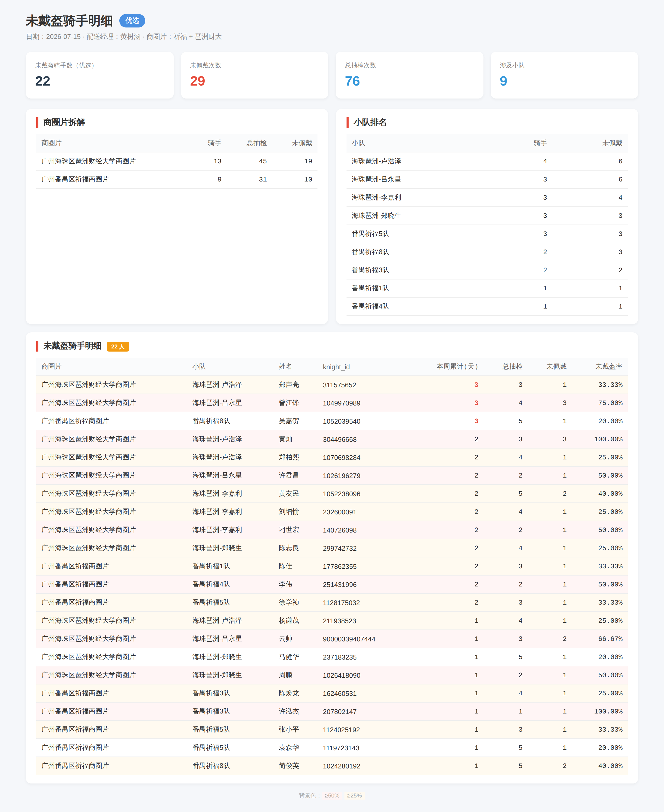Click 广州番禺区祈福商圈片 row in 商圈片拆解 table
Viewport: 664px width, 812px height.
(177, 179)
